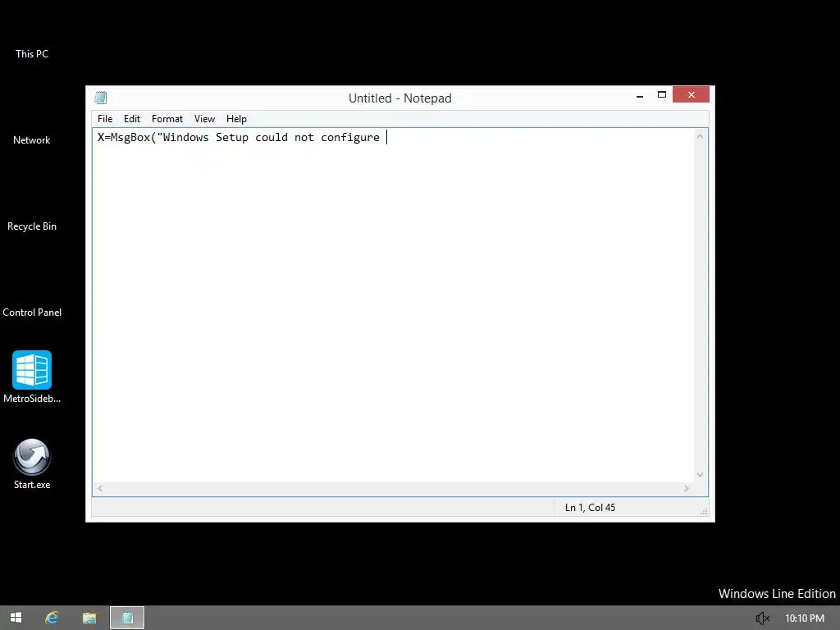Select This PC desktop item
This screenshot has height=630, width=840.
coord(32,53)
